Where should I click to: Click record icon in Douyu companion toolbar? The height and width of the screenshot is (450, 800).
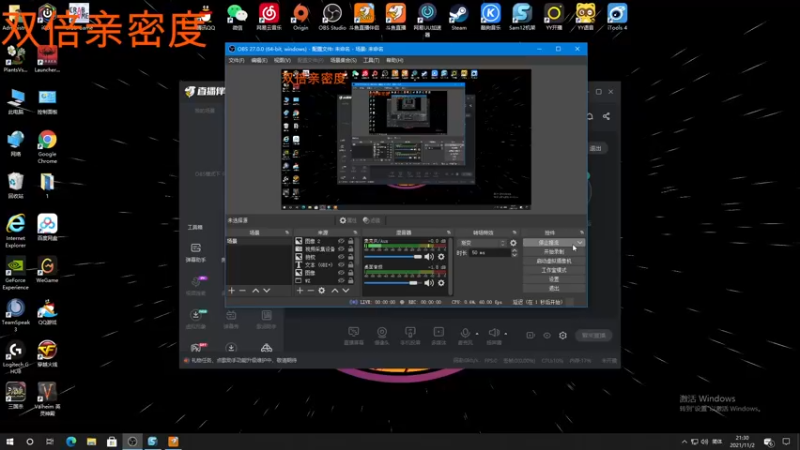click(x=531, y=335)
